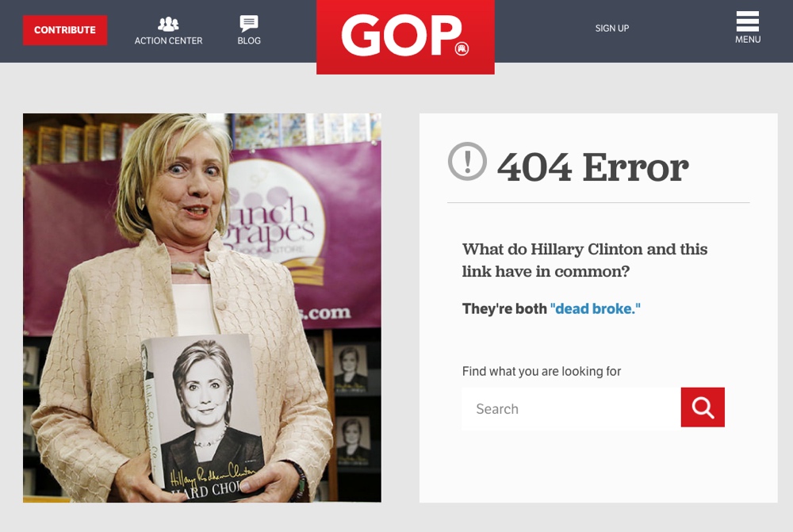Focus the Search input field
Image resolution: width=793 pixels, height=532 pixels.
pos(572,408)
